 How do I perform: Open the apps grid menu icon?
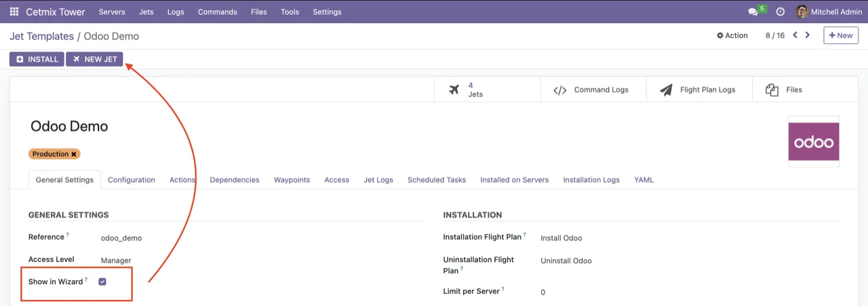click(x=14, y=12)
